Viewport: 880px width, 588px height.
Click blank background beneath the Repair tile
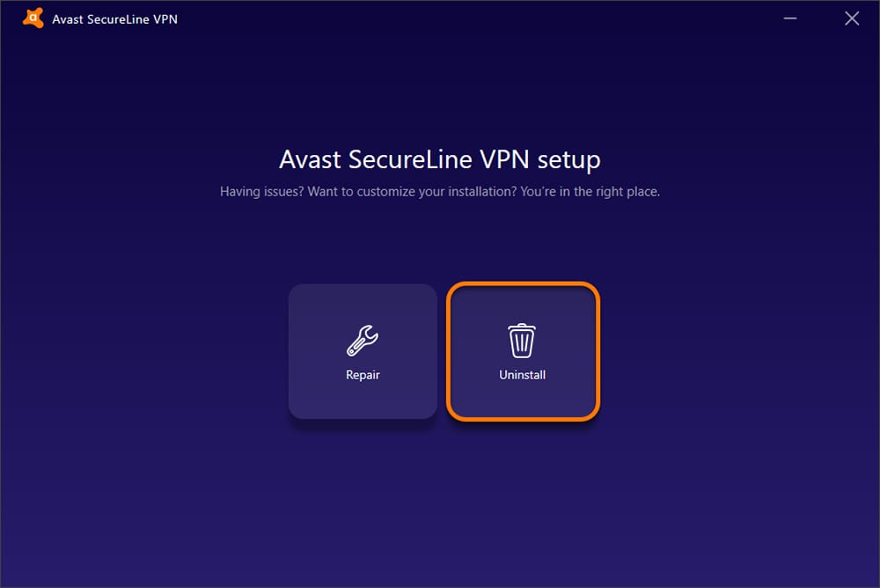pyautogui.click(x=363, y=494)
